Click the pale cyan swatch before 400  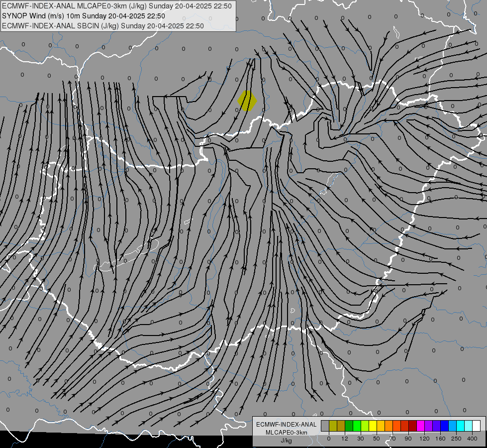click(469, 426)
